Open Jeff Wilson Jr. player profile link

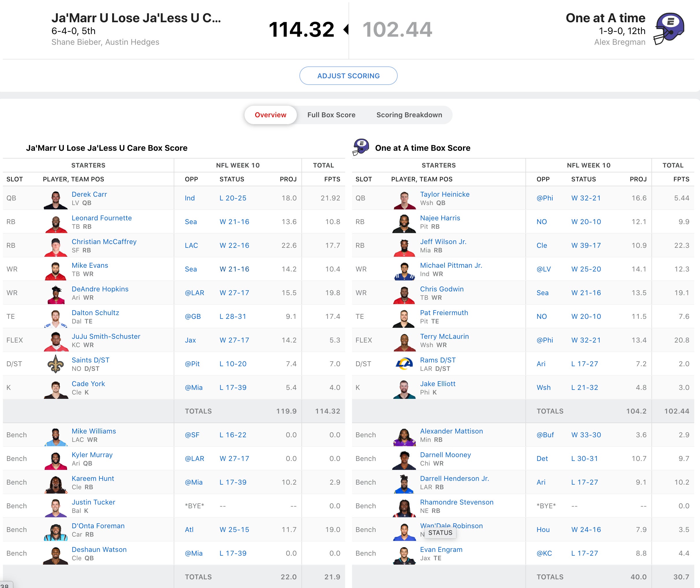(x=443, y=242)
